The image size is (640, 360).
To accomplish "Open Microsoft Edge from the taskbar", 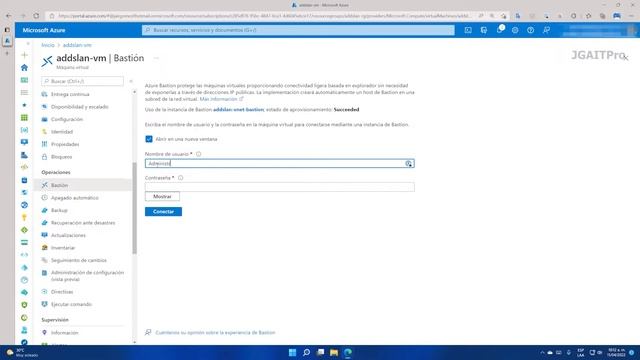I will coord(348,353).
